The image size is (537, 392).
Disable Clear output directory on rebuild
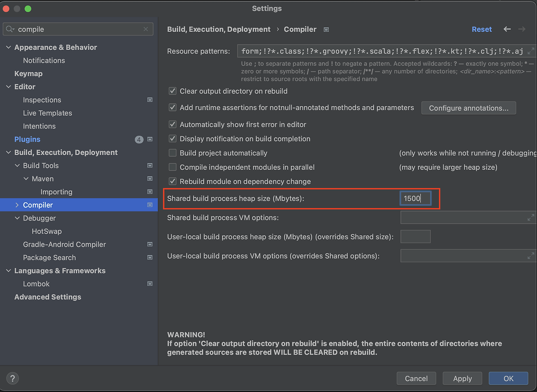point(172,91)
